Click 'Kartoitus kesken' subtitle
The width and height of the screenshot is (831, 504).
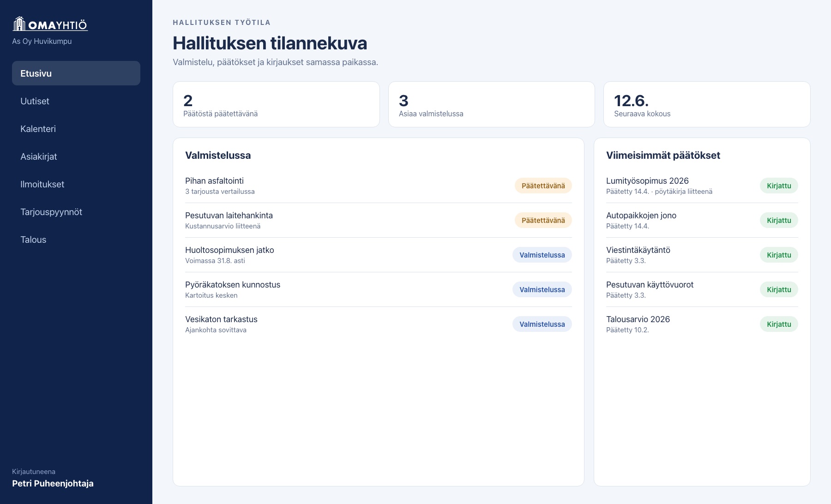point(211,295)
